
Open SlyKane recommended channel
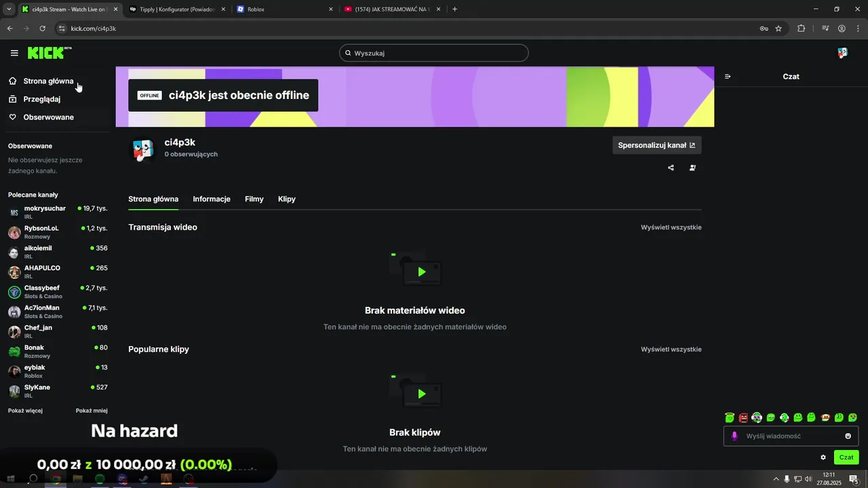pyautogui.click(x=58, y=391)
